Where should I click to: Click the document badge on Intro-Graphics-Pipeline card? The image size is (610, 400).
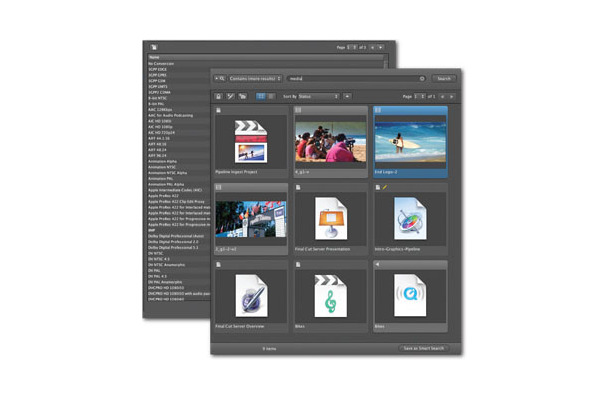tap(378, 188)
